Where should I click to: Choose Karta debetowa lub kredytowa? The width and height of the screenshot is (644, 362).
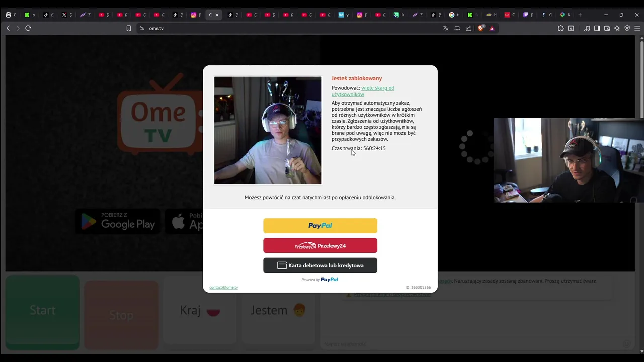tap(320, 265)
